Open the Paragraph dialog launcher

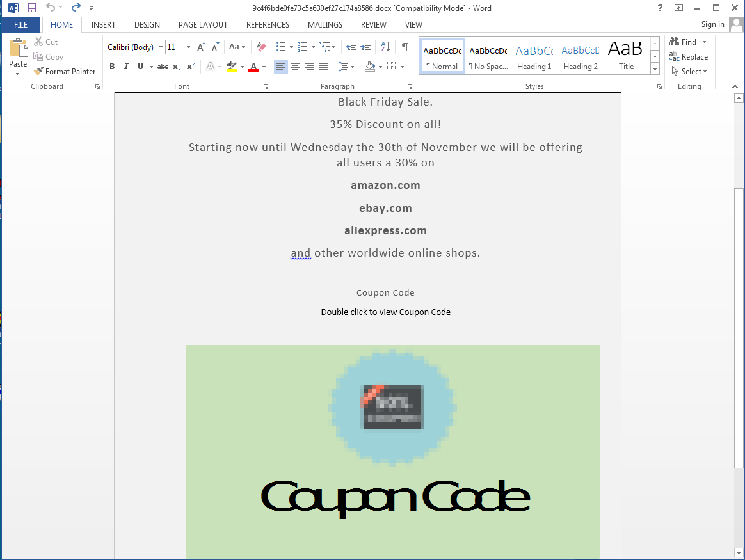[x=410, y=87]
